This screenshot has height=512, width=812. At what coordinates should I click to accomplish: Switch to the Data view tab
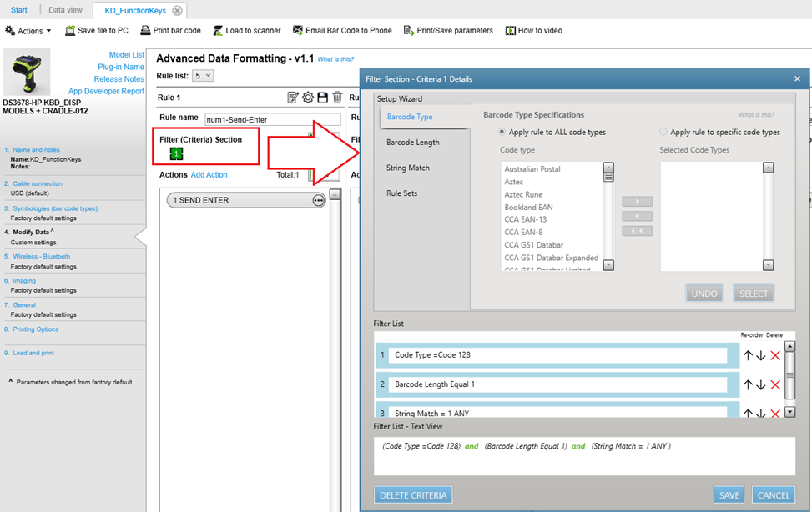(65, 10)
